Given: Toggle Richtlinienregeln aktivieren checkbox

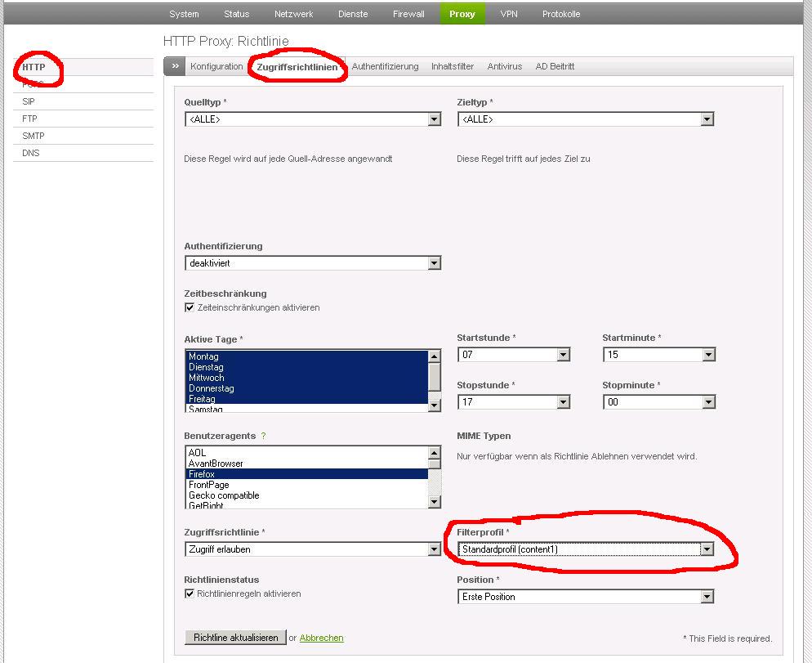Looking at the screenshot, I should click(190, 594).
